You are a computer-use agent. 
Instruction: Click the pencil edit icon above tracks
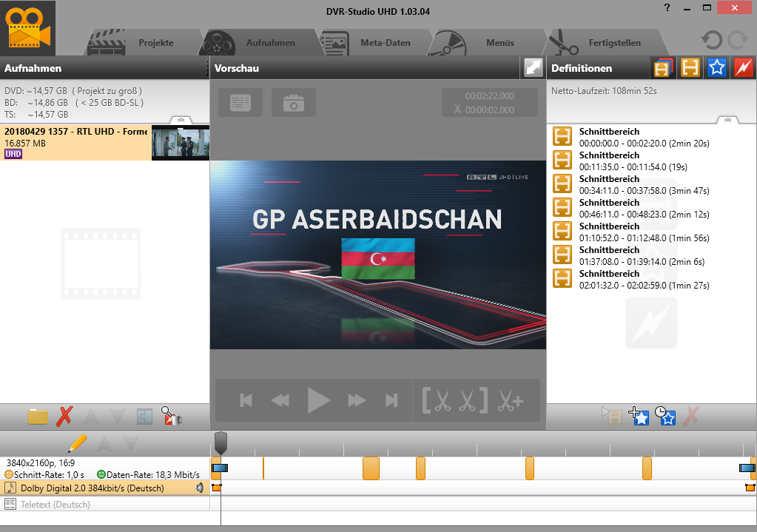point(78,443)
